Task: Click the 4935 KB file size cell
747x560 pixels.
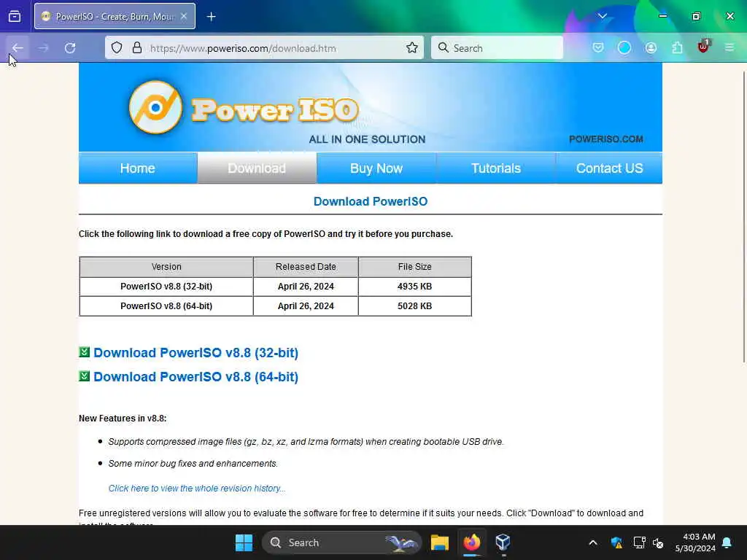Action: [415, 286]
